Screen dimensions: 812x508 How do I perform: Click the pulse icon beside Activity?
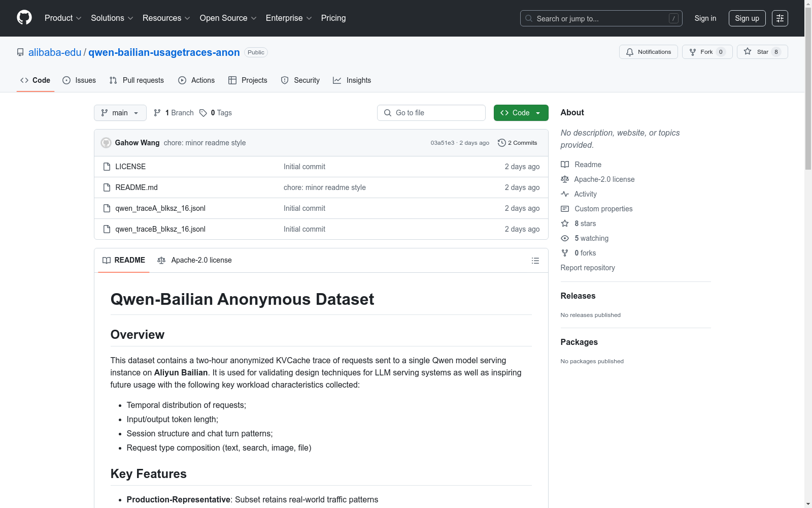click(565, 194)
